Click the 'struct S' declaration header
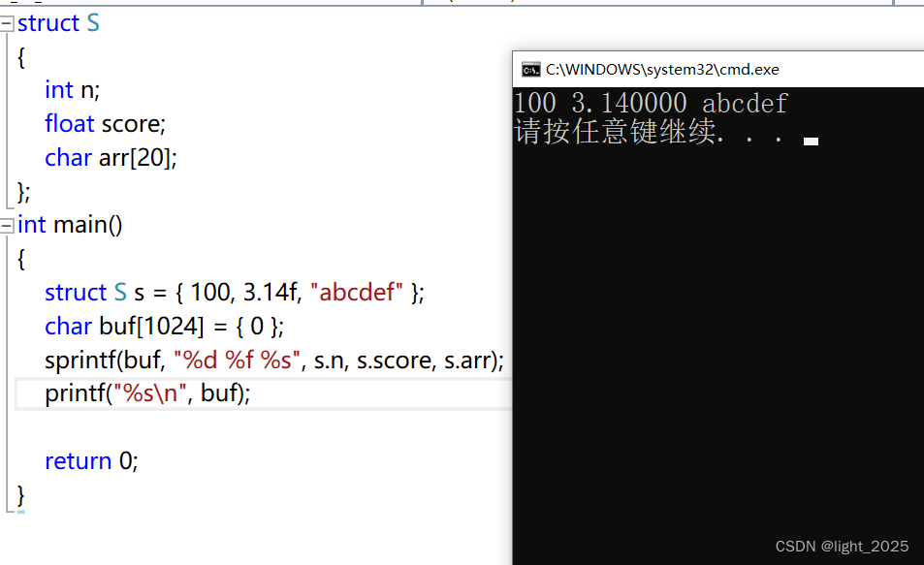This screenshot has width=924, height=565. pos(58,23)
